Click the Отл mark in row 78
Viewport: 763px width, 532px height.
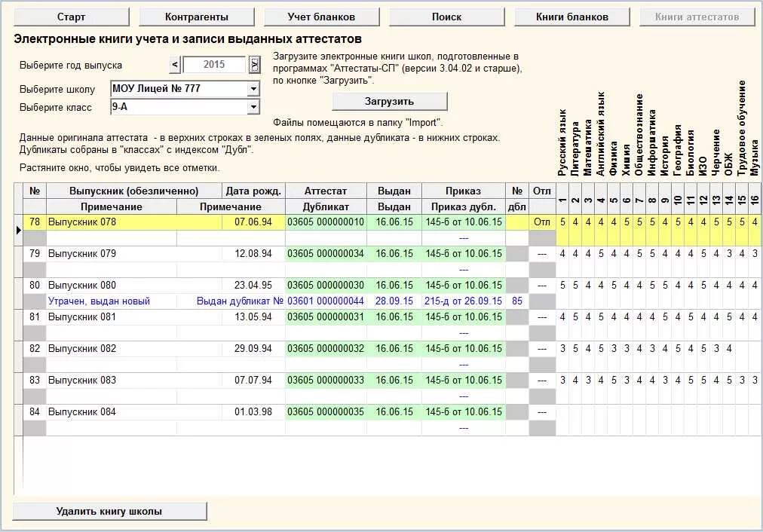(542, 222)
